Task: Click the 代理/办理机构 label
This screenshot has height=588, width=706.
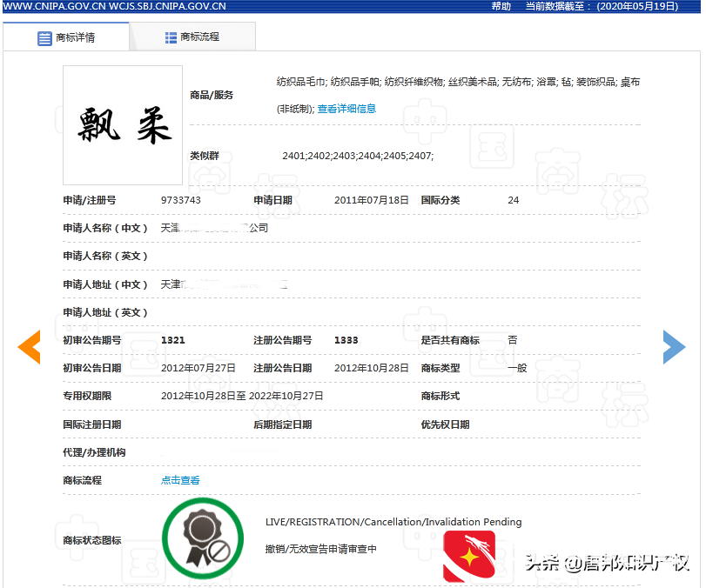Action: [x=94, y=452]
